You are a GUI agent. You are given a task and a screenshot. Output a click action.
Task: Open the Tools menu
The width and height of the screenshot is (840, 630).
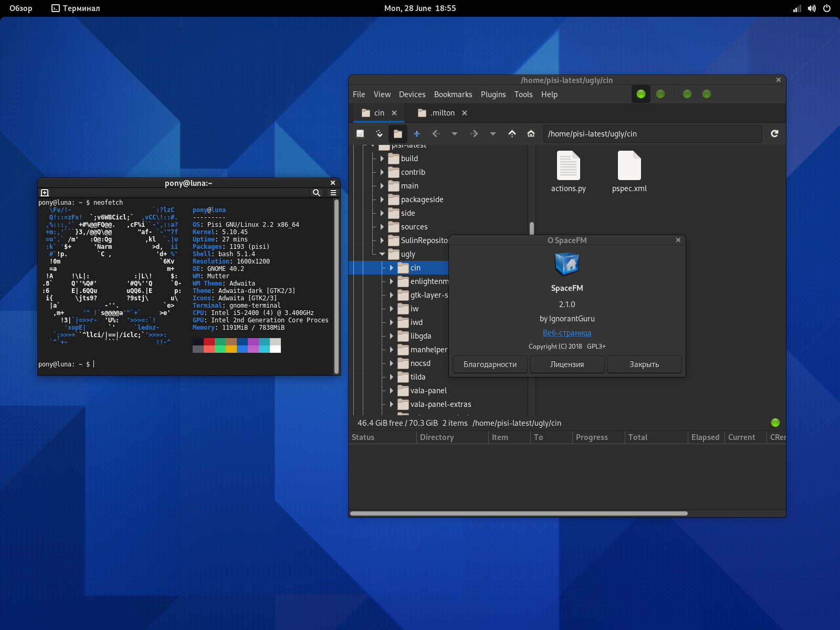(523, 94)
